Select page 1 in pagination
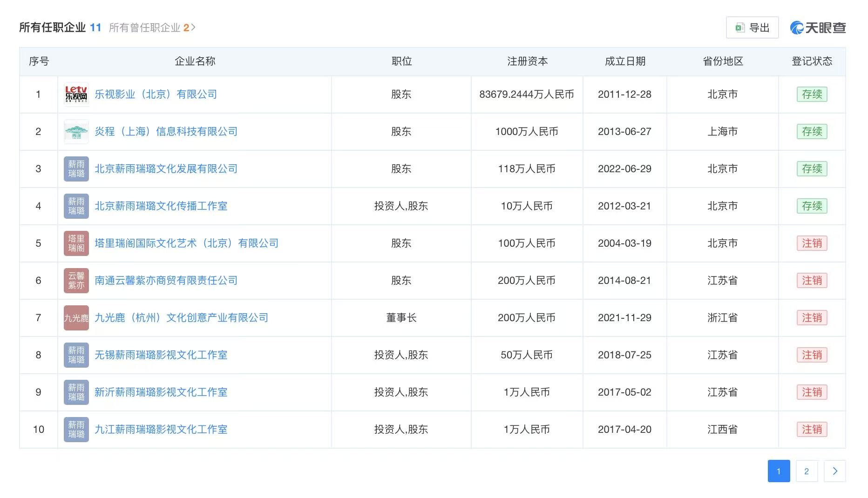Screen dimensions: 868x498 pos(779,471)
